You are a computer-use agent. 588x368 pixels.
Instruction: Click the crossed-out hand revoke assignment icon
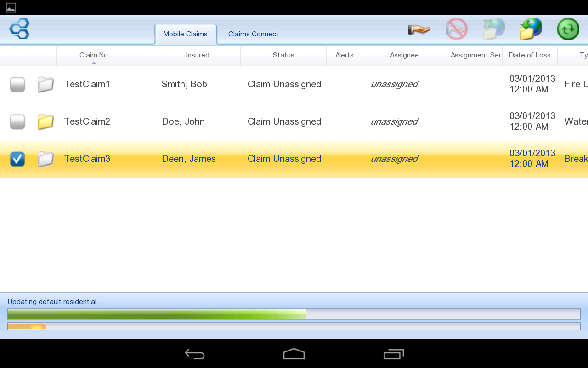456,29
